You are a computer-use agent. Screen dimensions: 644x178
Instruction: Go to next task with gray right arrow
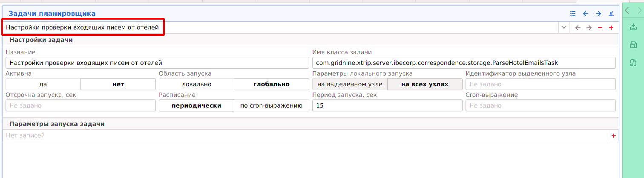click(x=589, y=28)
